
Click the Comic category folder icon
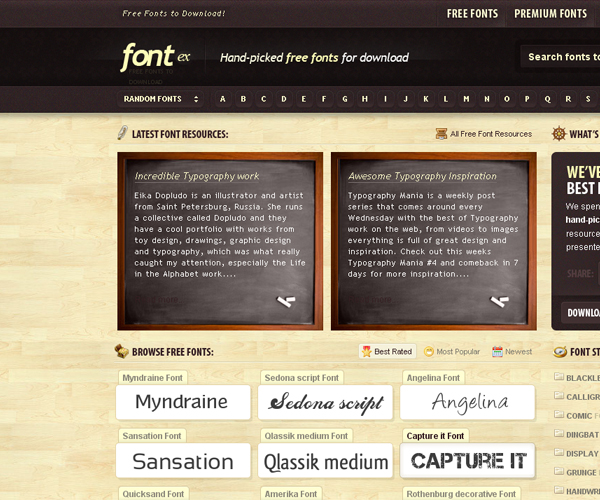click(x=559, y=414)
